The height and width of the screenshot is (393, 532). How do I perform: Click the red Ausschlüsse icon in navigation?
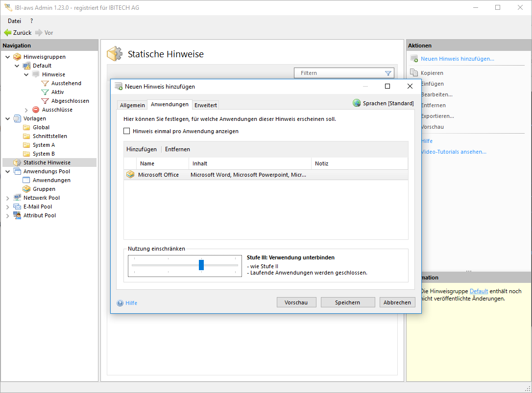(36, 110)
